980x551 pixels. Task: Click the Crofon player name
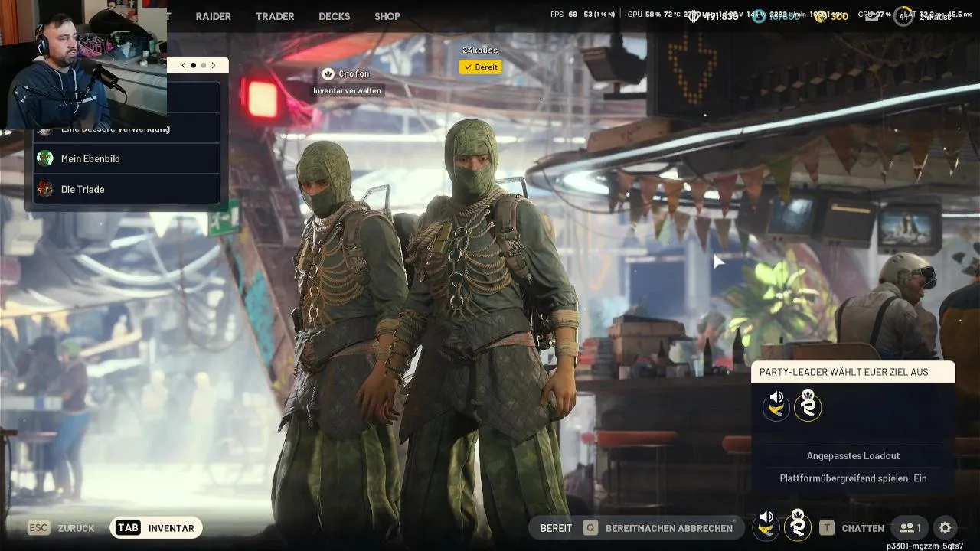tap(354, 73)
